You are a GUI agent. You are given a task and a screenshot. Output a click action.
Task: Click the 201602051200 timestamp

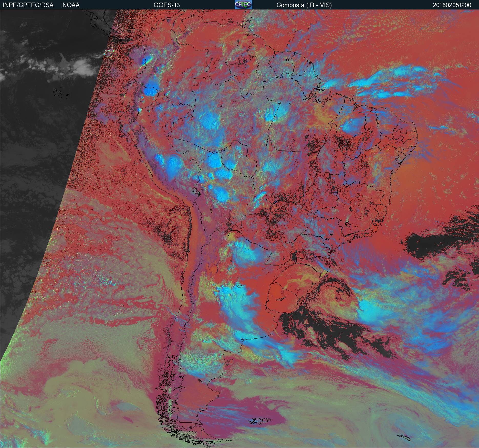pyautogui.click(x=452, y=5)
